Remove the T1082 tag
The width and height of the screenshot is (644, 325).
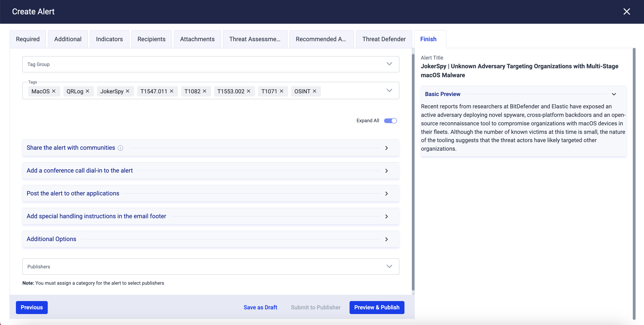coord(205,91)
